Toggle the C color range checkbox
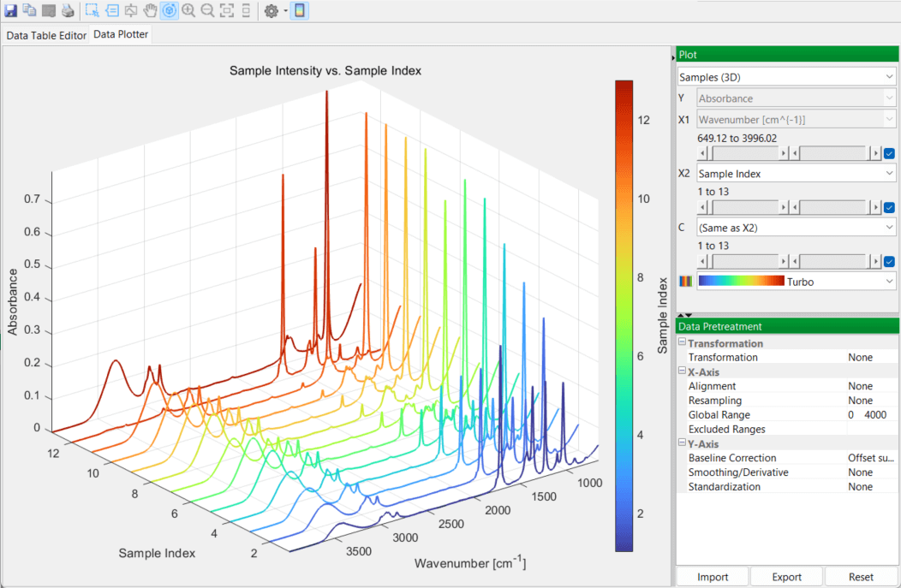 (889, 261)
